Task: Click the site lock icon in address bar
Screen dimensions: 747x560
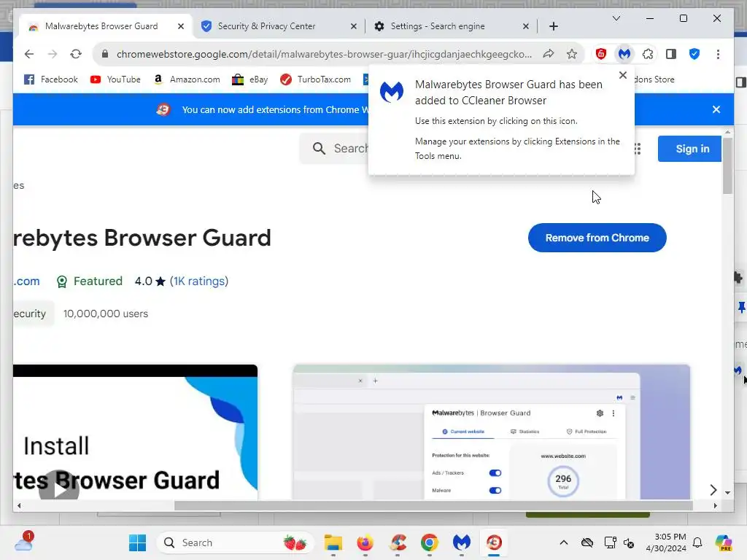Action: click(105, 54)
